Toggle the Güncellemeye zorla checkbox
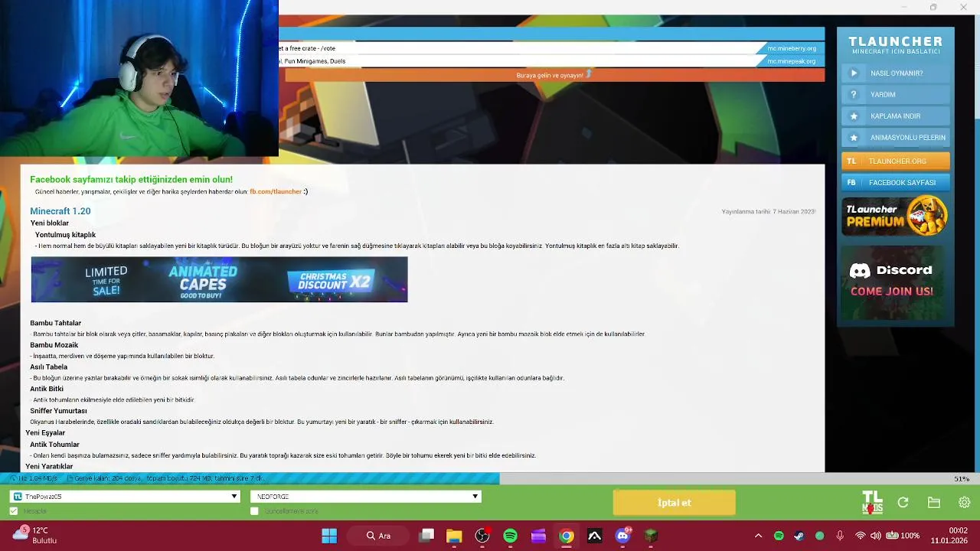This screenshot has width=980, height=551. pyautogui.click(x=254, y=511)
